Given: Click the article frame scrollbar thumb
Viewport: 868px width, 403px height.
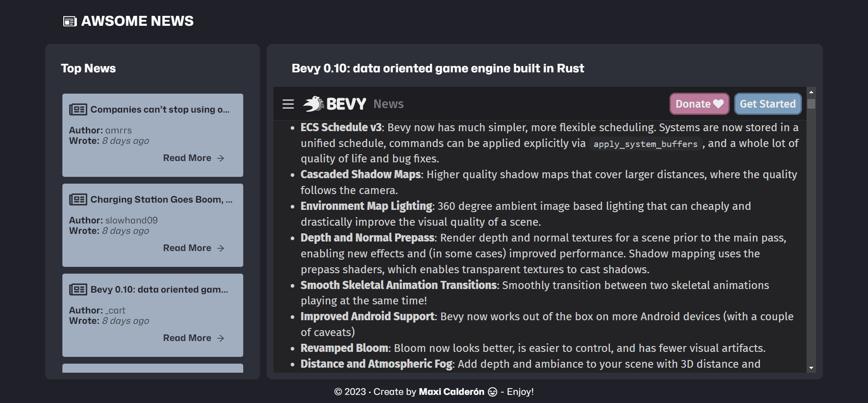Looking at the screenshot, I should (x=811, y=104).
